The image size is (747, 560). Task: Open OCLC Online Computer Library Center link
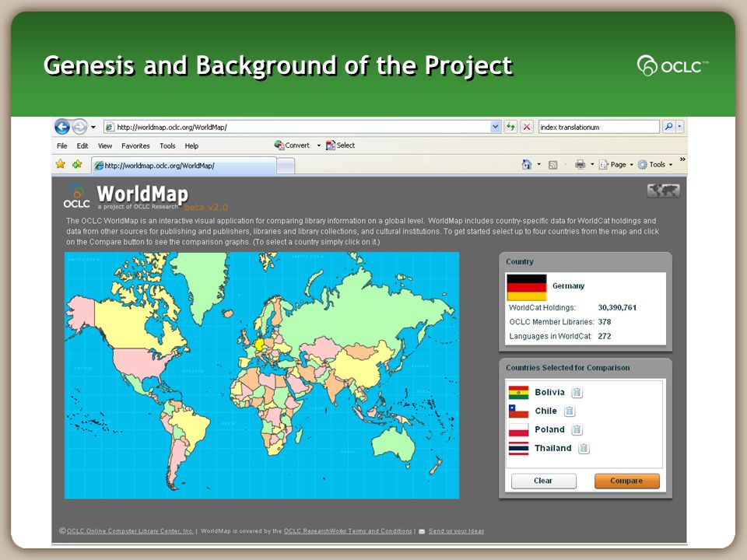[x=130, y=531]
